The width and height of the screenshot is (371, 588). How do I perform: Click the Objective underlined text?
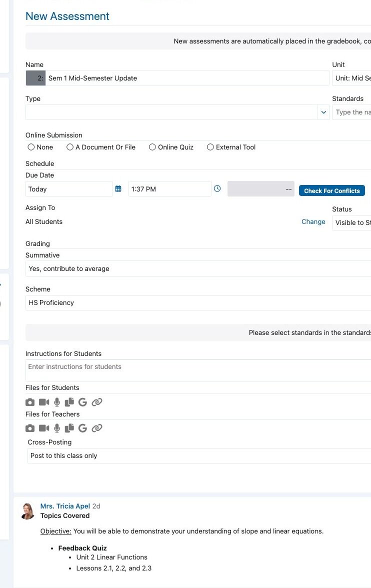pyautogui.click(x=56, y=531)
